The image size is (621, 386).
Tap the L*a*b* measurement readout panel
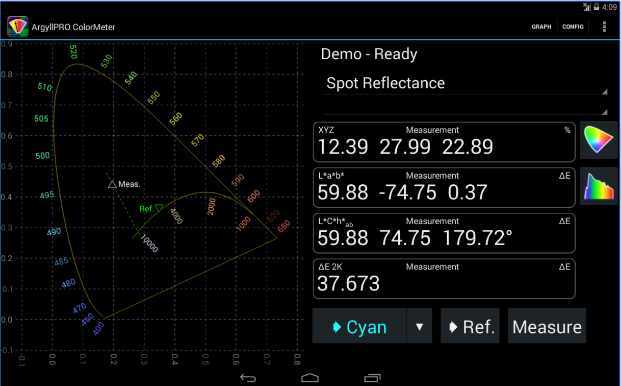[444, 188]
